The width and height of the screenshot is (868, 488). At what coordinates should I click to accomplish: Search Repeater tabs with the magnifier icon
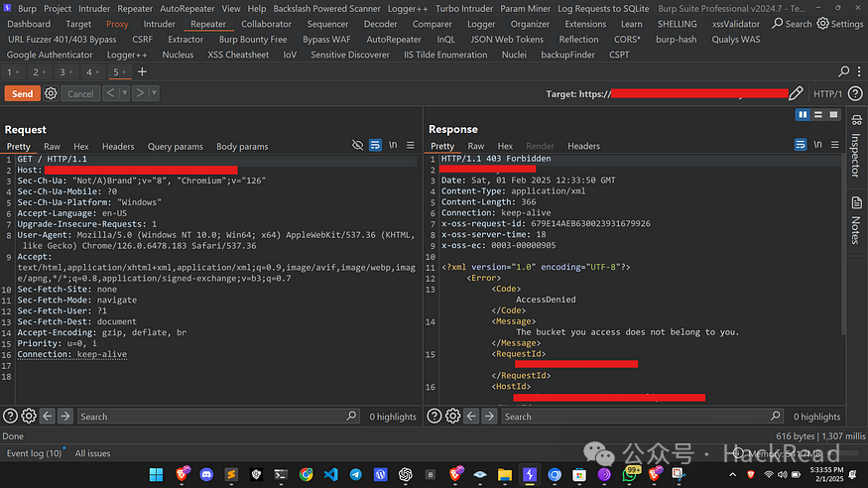[x=843, y=71]
